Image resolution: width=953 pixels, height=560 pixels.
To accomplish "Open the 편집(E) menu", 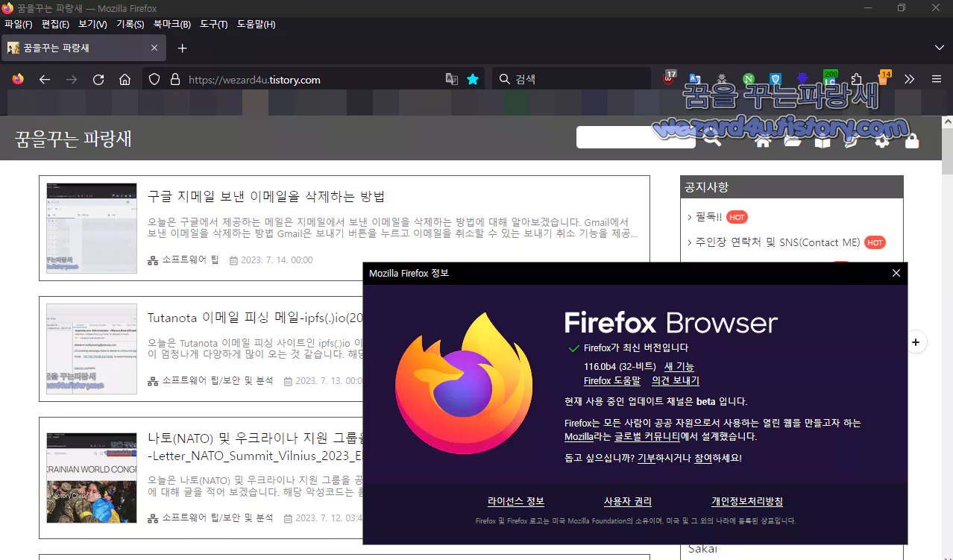I will point(55,24).
